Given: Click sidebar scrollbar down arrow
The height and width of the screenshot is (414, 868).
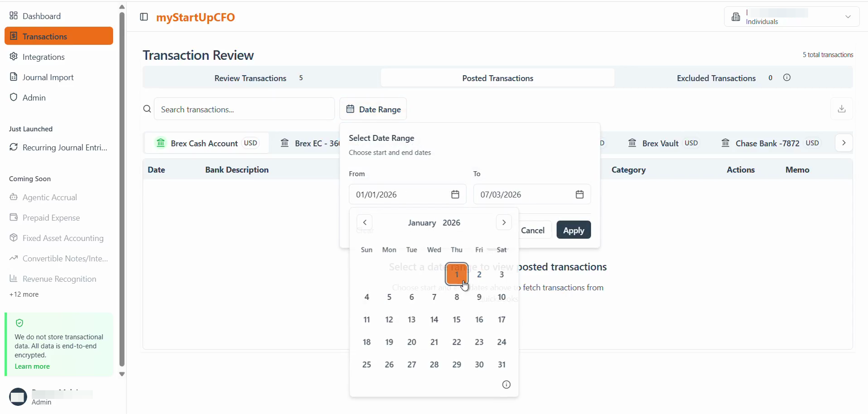Looking at the screenshot, I should (122, 374).
